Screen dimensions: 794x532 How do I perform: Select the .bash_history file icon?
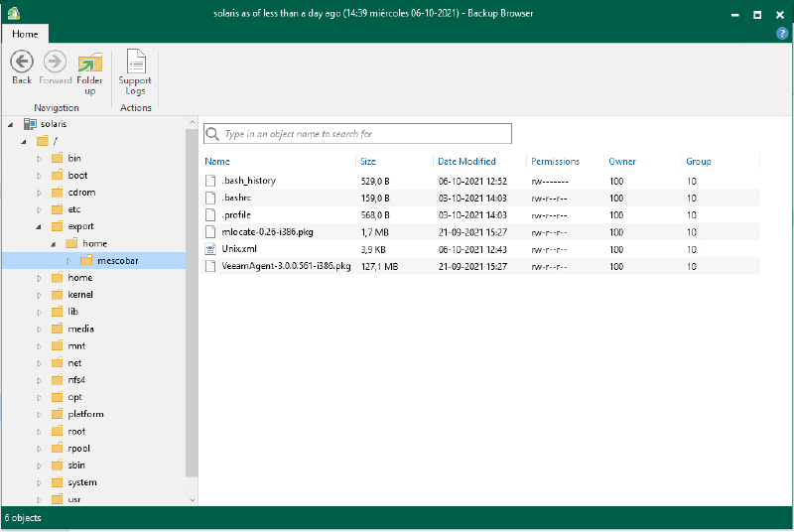coord(210,181)
